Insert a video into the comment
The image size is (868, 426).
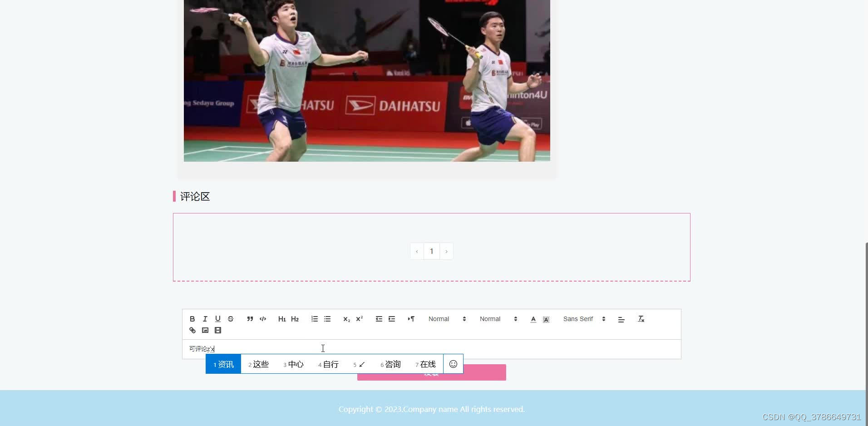coord(218,330)
